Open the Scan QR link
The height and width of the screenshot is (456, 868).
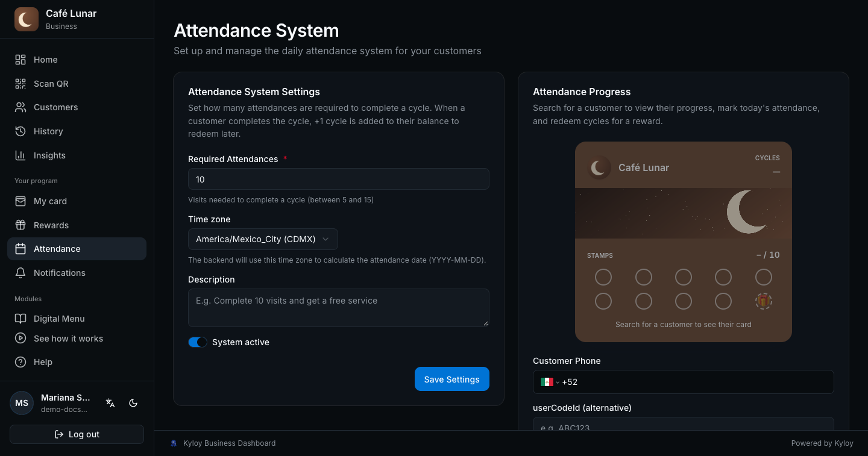coord(77,84)
